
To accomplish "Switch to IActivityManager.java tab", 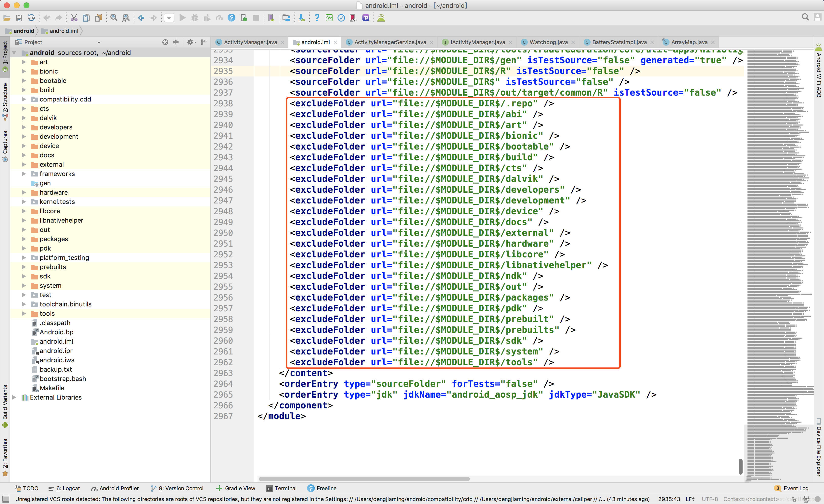I will 477,42.
